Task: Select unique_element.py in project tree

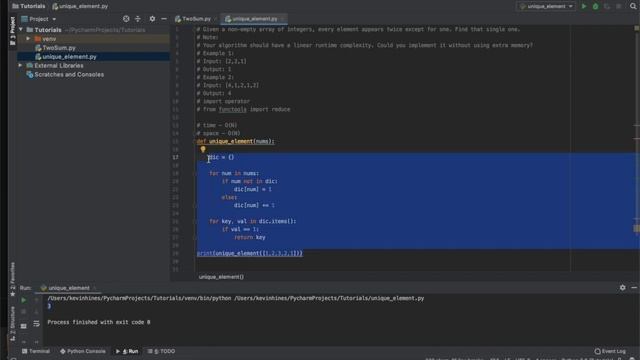Action: click(69, 57)
